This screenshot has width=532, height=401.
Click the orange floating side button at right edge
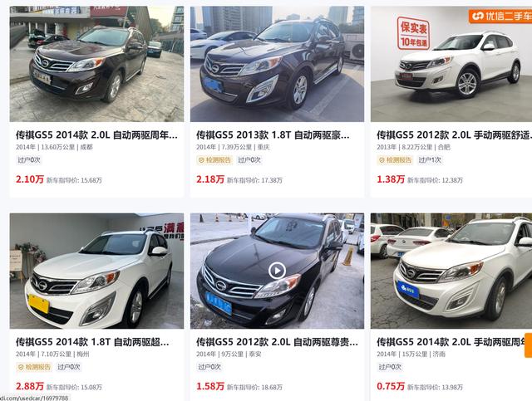point(529,345)
